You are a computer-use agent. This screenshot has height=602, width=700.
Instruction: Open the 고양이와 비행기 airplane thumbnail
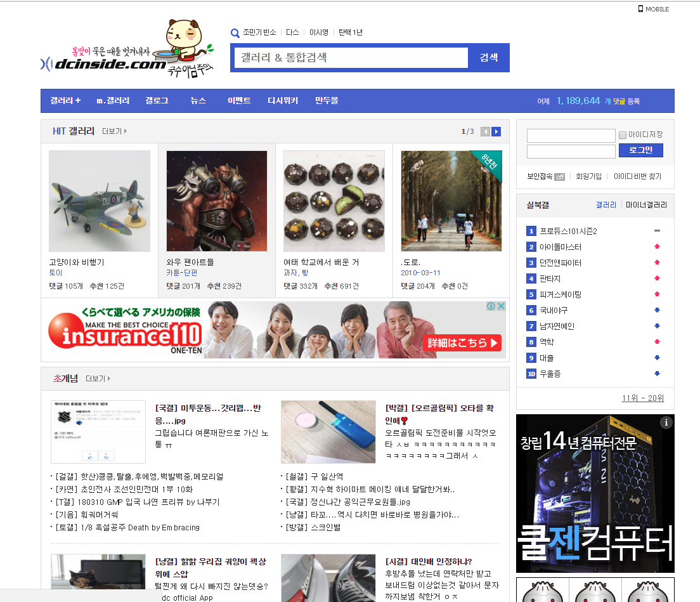pos(100,201)
